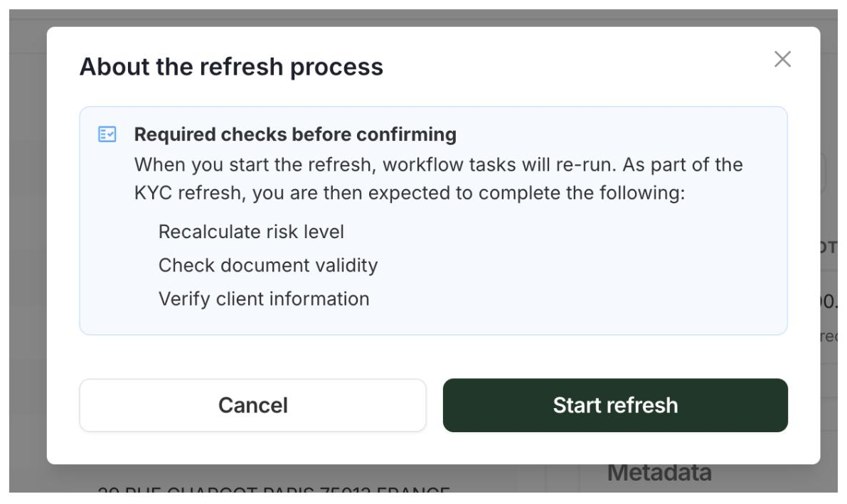Click the 'About the refresh process' title

pos(231,67)
